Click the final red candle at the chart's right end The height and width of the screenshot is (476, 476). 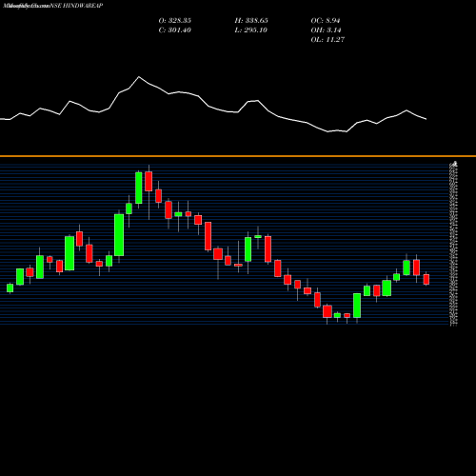(426, 279)
